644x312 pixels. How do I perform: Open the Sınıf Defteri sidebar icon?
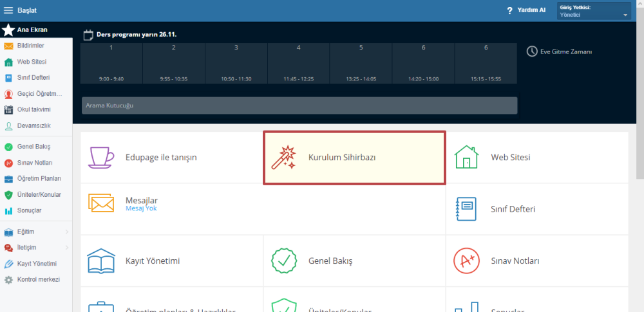click(8, 78)
